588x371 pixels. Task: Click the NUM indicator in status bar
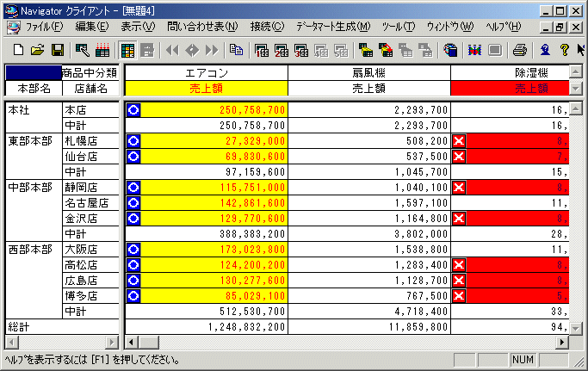tap(523, 360)
